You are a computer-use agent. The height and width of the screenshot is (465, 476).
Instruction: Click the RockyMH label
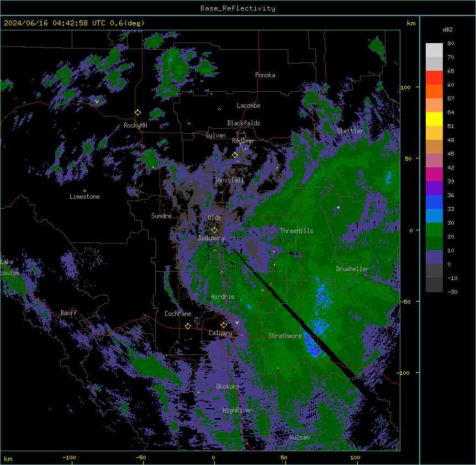[135, 125]
